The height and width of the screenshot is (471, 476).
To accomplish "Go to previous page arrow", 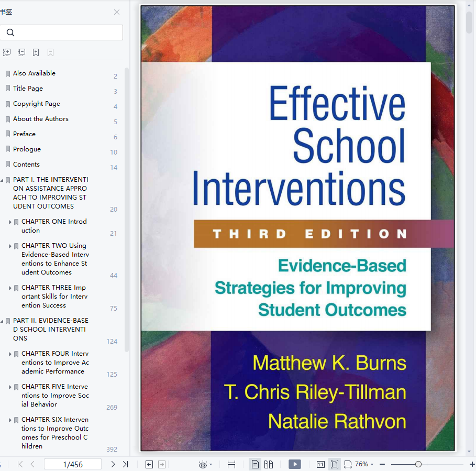I will point(32,464).
